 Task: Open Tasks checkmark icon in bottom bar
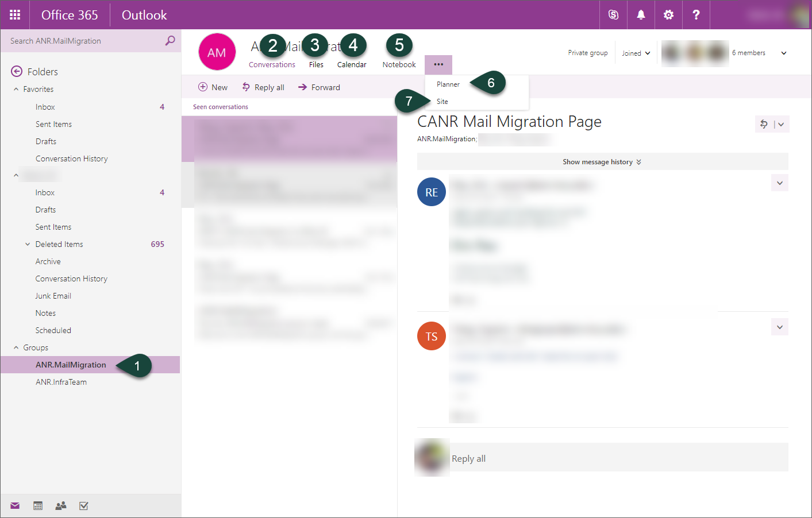pyautogui.click(x=84, y=506)
